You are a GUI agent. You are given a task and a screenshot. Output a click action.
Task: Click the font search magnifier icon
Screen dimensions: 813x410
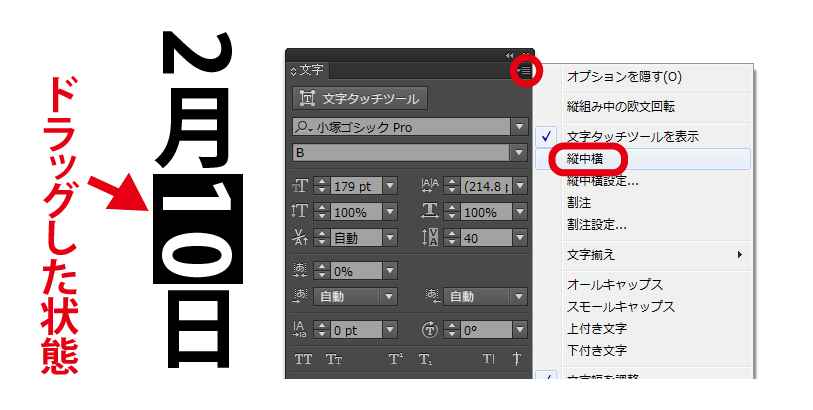(x=302, y=127)
